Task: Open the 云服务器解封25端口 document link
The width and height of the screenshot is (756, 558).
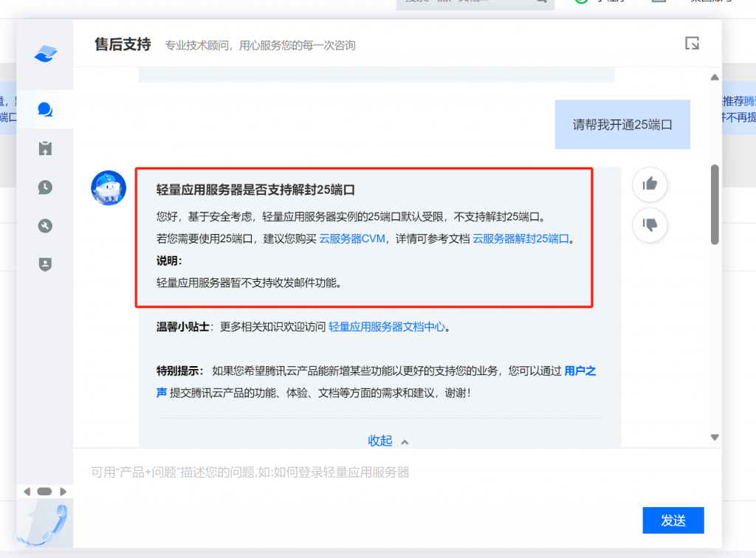Action: 520,238
